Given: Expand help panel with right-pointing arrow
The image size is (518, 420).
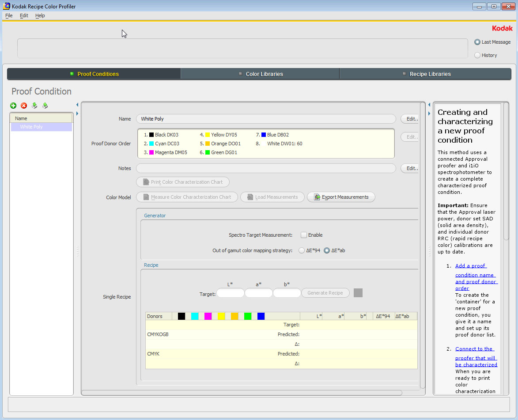Looking at the screenshot, I should point(429,114).
